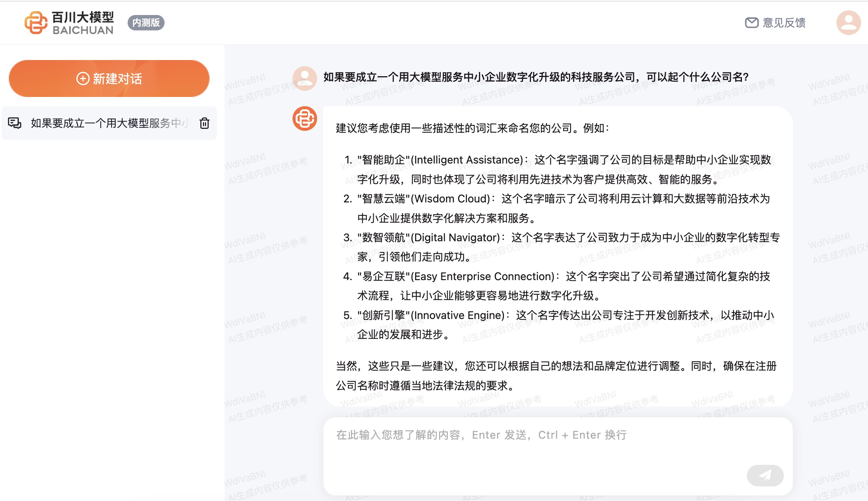Open the 意见反馈 feedback link
Image resolution: width=868 pixels, height=501 pixels.
(784, 23)
